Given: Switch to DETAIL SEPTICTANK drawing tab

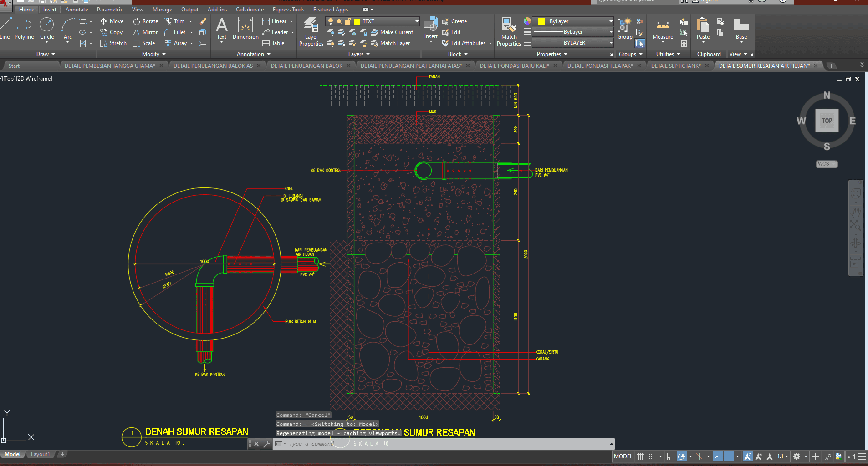Looking at the screenshot, I should pos(675,66).
